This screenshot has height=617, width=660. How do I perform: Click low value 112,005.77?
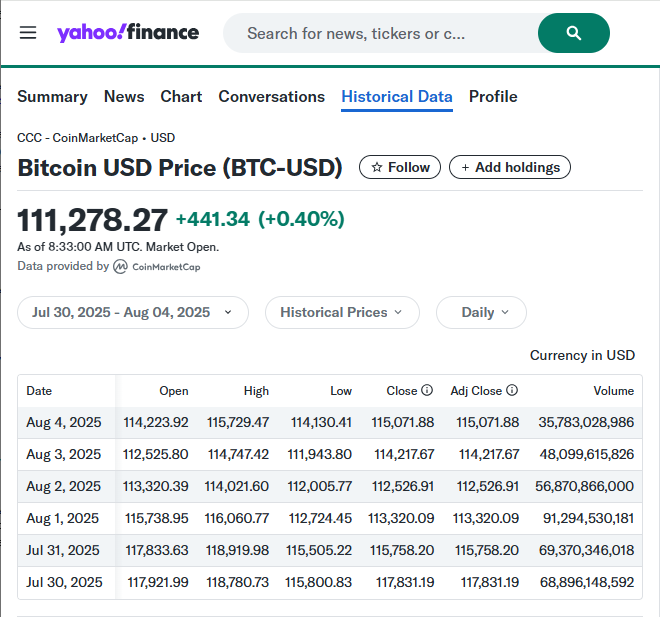[x=319, y=486]
